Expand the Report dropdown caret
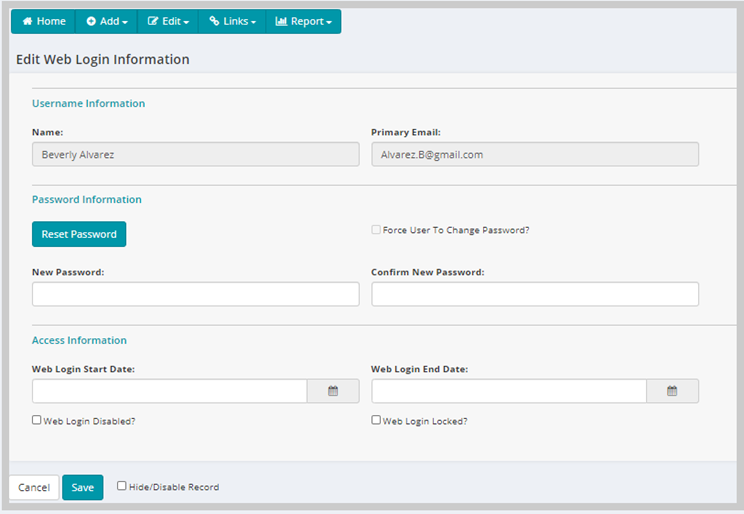Screen dimensions: 744x514 click(329, 22)
